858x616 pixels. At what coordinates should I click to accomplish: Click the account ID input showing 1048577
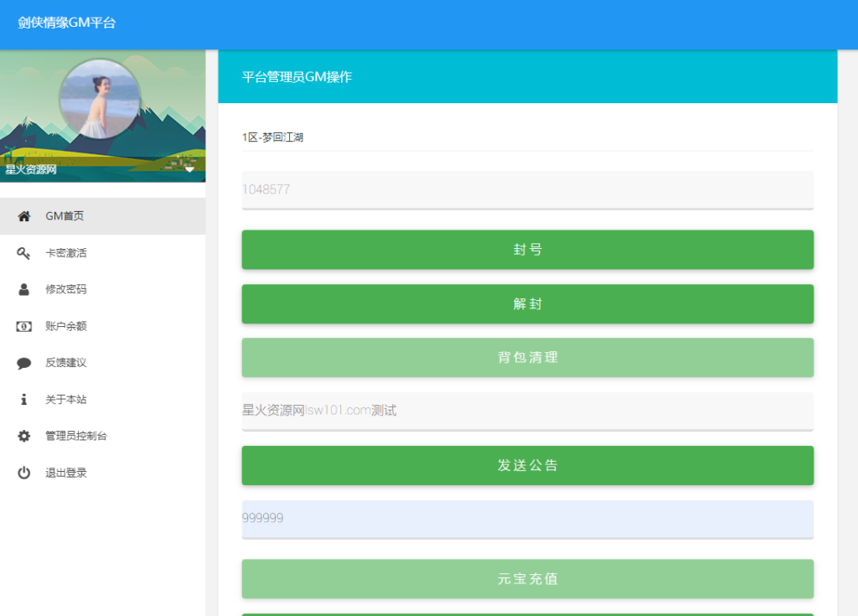pyautogui.click(x=527, y=190)
